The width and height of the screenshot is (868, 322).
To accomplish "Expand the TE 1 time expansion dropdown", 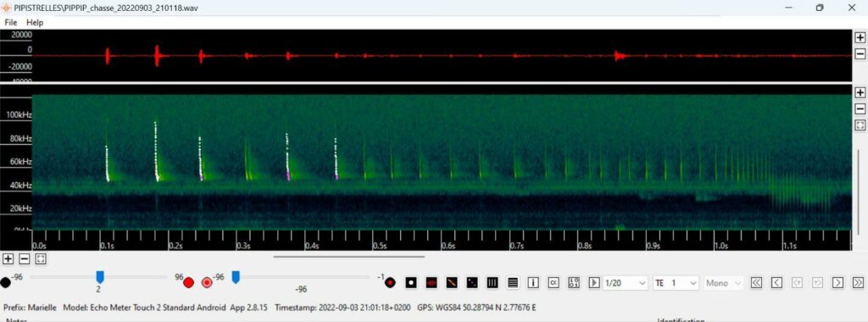I will click(x=676, y=283).
